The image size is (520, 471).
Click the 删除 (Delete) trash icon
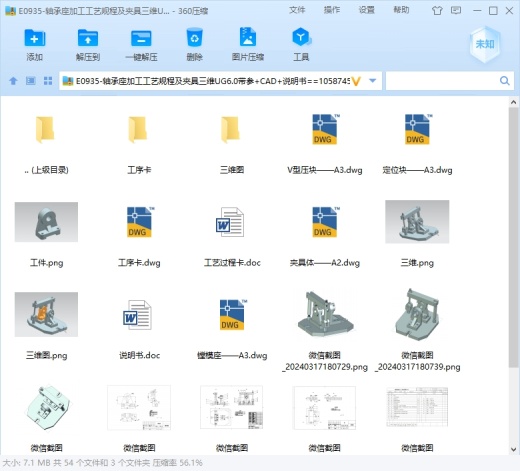(194, 37)
